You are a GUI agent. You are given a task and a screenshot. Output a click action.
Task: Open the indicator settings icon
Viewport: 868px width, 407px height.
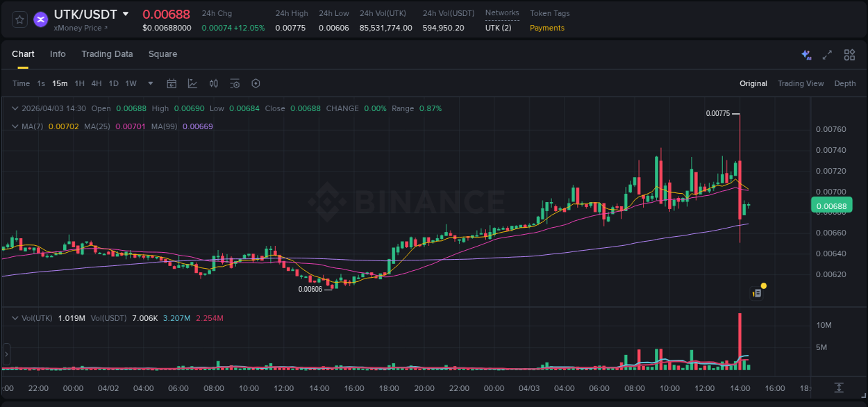(235, 83)
